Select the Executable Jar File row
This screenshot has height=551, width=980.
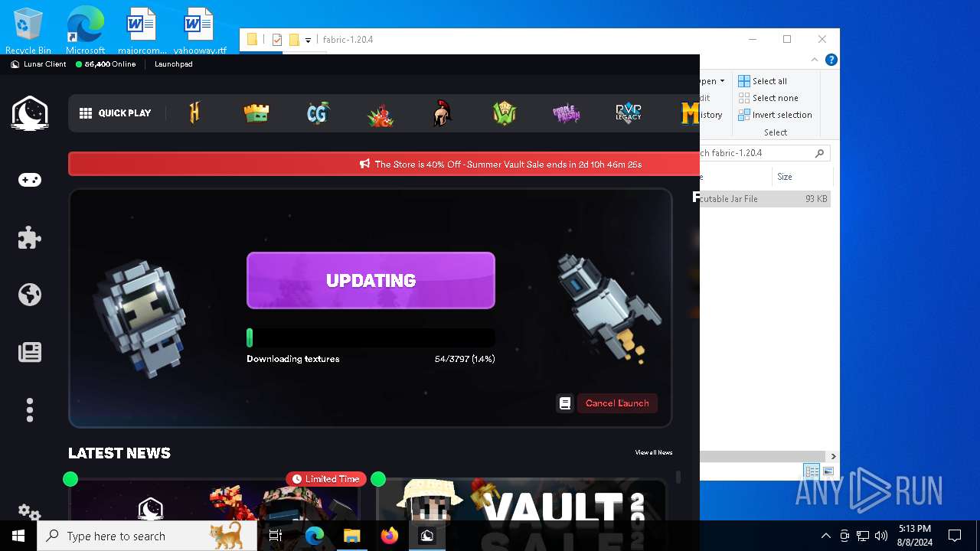(765, 199)
